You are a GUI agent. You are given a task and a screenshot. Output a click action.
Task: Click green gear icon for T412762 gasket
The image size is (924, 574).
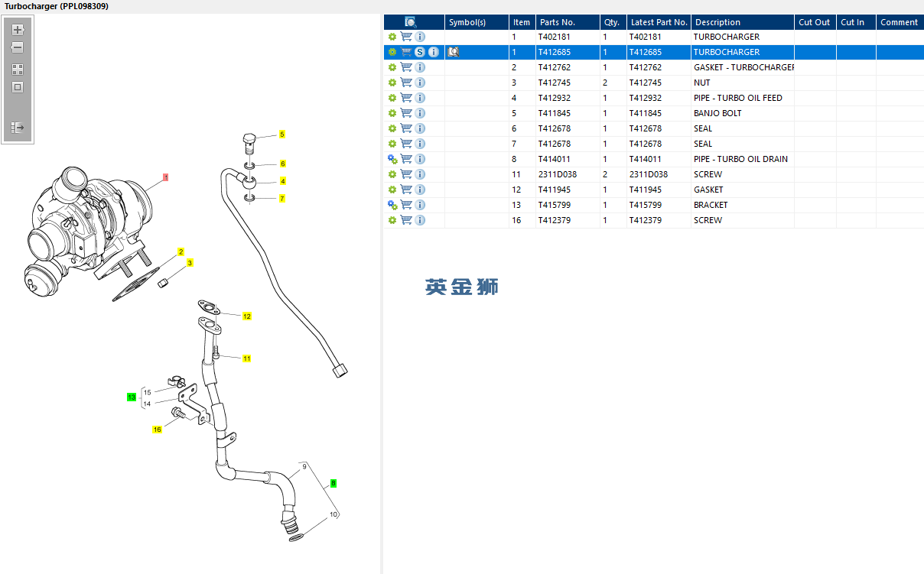click(x=392, y=67)
